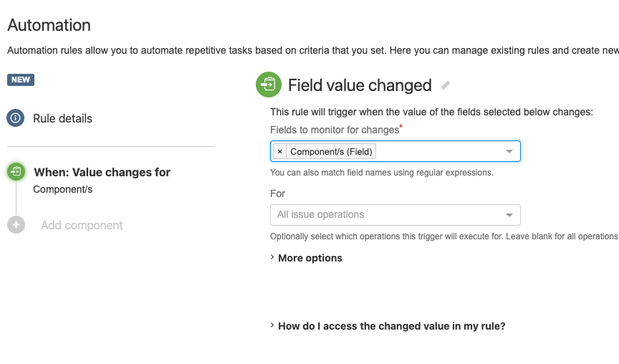The image size is (619, 364).
Task: Expand More options using its chevron
Action: click(272, 258)
